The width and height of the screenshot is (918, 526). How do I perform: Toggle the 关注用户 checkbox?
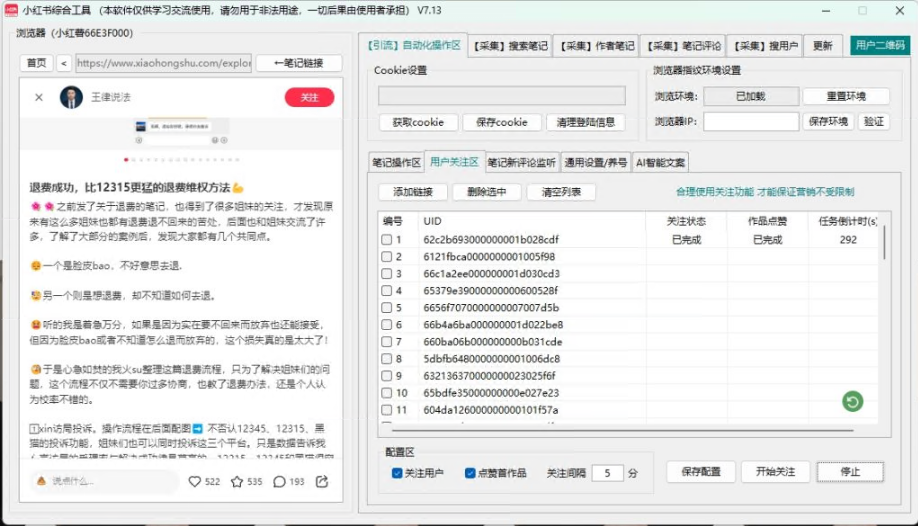click(x=397, y=473)
